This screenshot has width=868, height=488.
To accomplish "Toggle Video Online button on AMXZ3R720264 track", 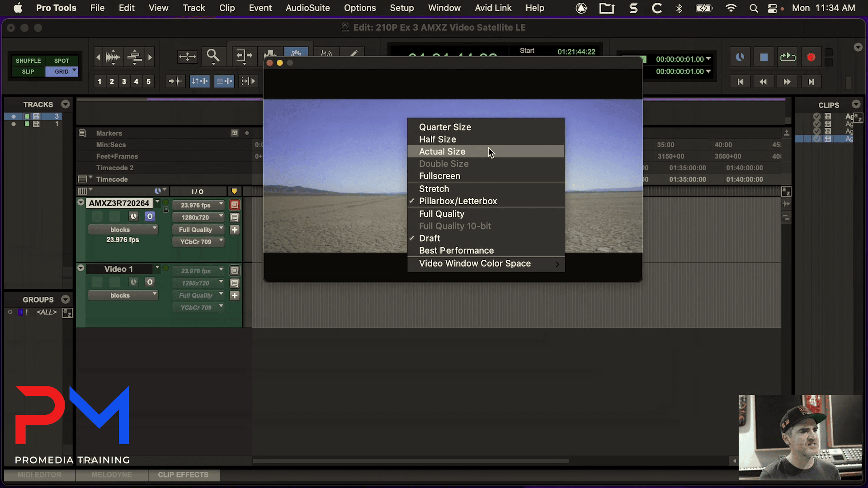I will point(150,216).
